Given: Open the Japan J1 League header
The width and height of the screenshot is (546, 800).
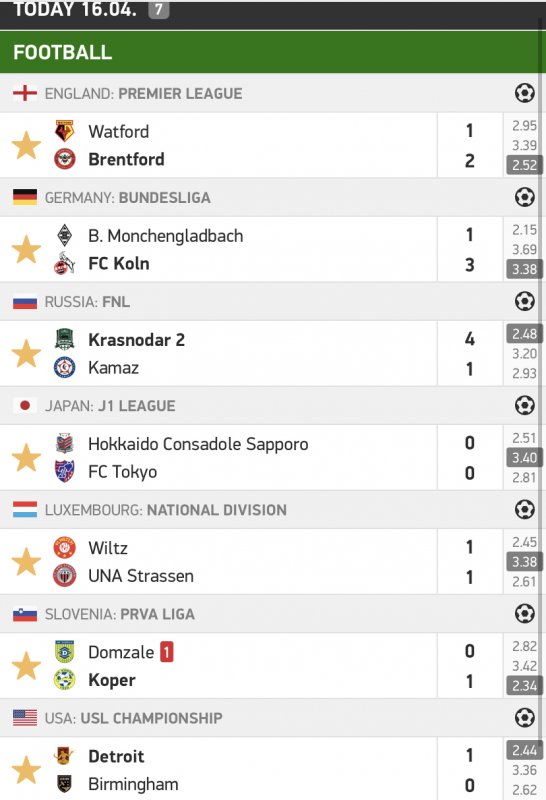Looking at the screenshot, I should (273, 406).
